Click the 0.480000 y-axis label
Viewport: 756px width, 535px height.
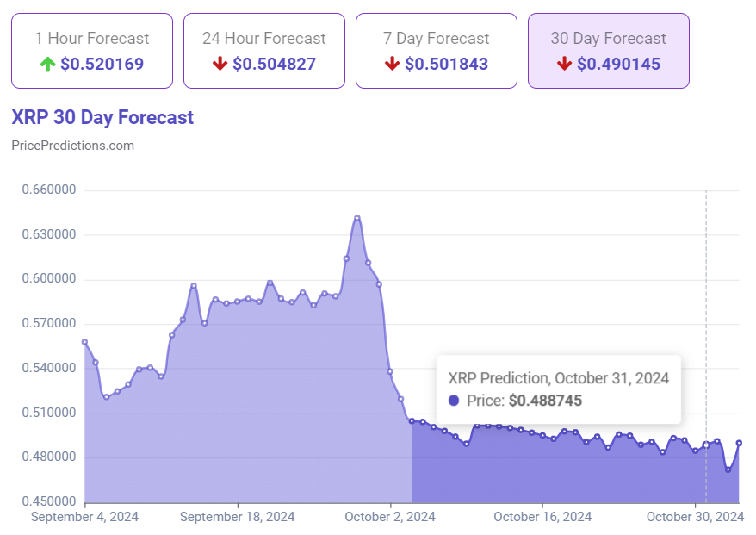click(49, 457)
